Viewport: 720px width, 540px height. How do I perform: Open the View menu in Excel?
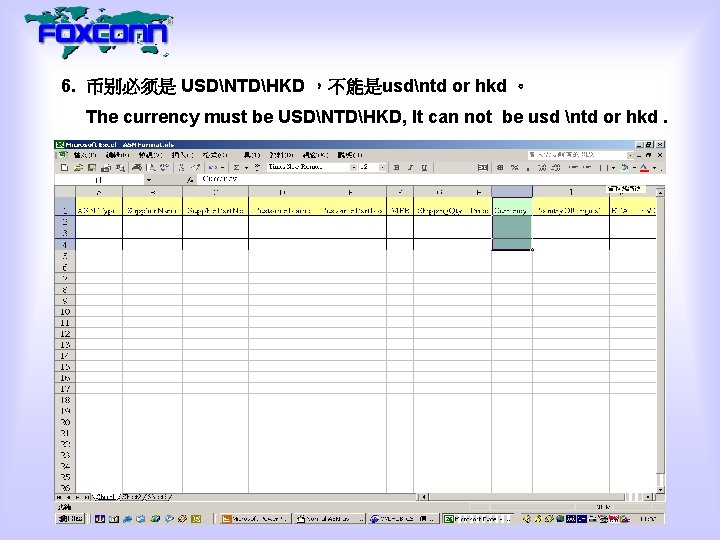[150, 155]
